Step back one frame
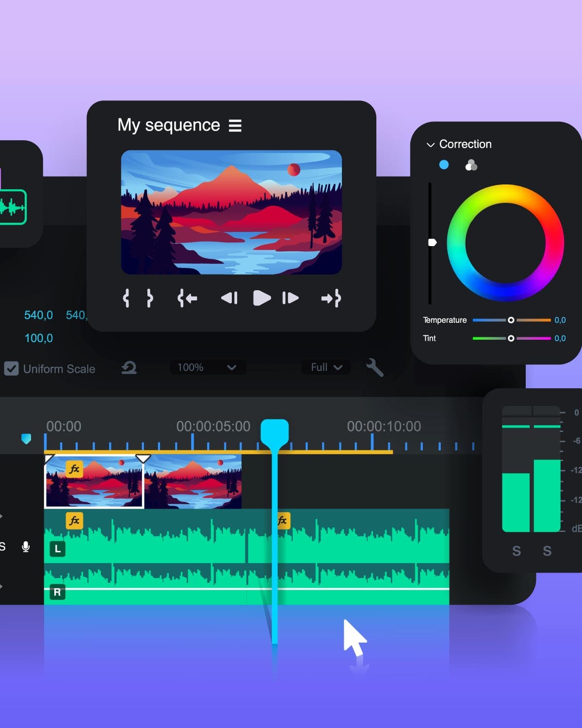The width and height of the screenshot is (582, 728). (x=229, y=298)
